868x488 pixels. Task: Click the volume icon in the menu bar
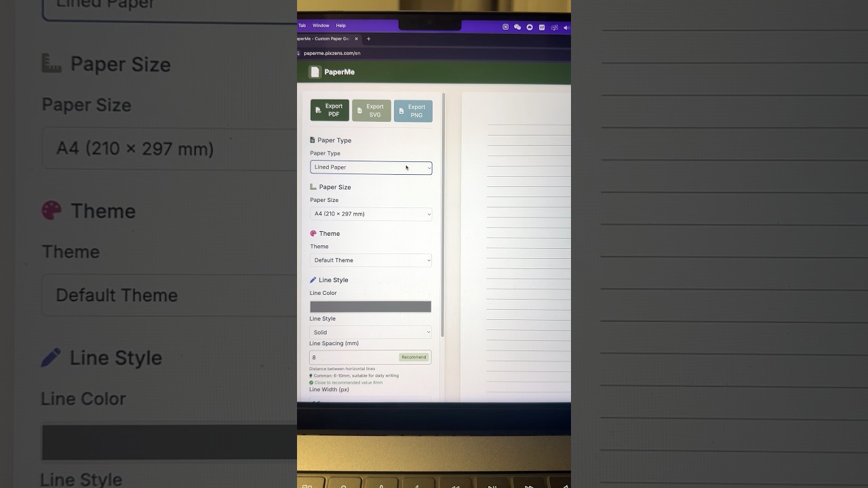click(x=566, y=28)
